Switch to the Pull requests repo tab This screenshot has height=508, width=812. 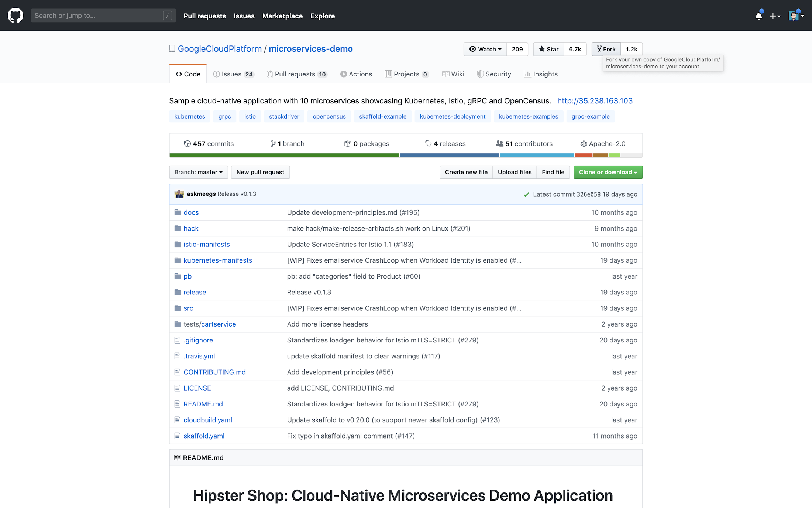click(x=297, y=74)
